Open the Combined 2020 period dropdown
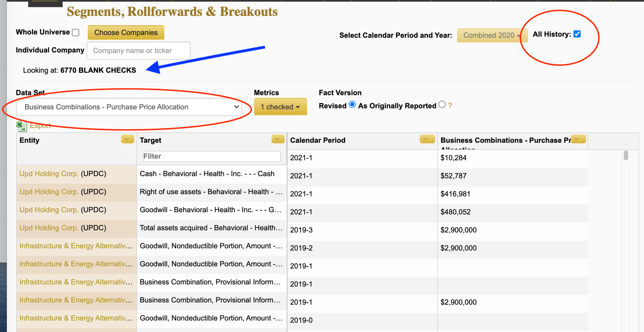644x332 pixels. pyautogui.click(x=491, y=35)
